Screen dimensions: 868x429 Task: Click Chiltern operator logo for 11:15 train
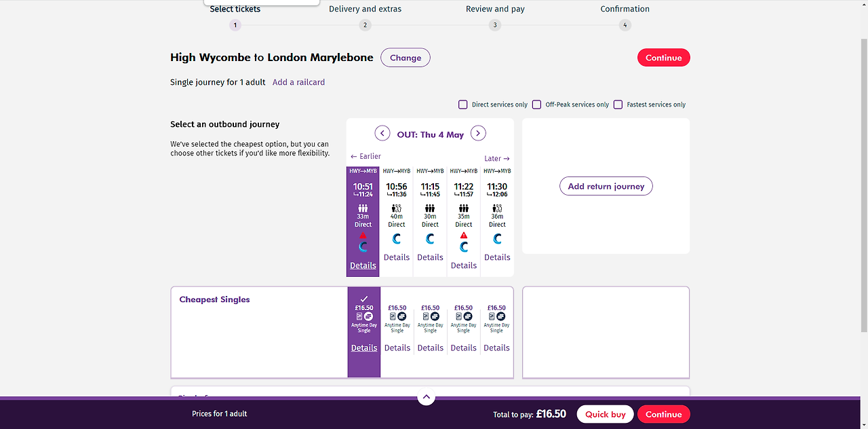tap(430, 239)
